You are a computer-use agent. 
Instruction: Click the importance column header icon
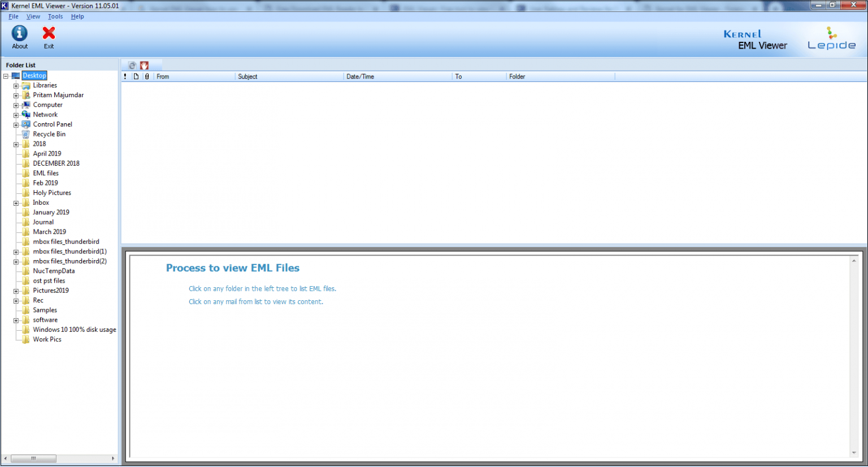click(x=125, y=76)
